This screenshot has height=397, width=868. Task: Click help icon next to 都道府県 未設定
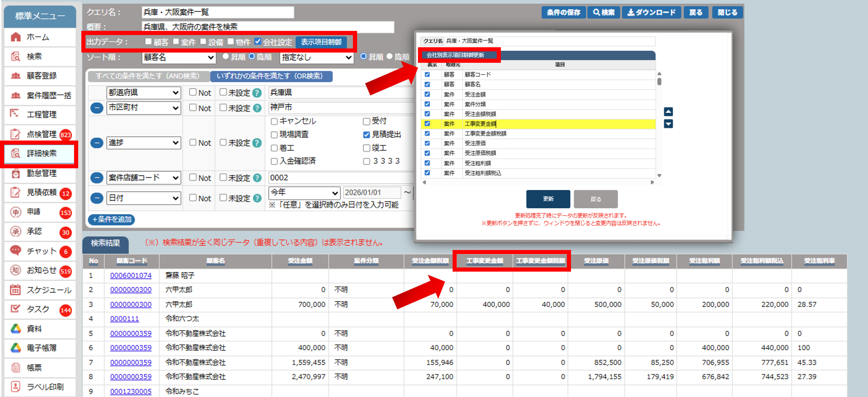coord(257,93)
